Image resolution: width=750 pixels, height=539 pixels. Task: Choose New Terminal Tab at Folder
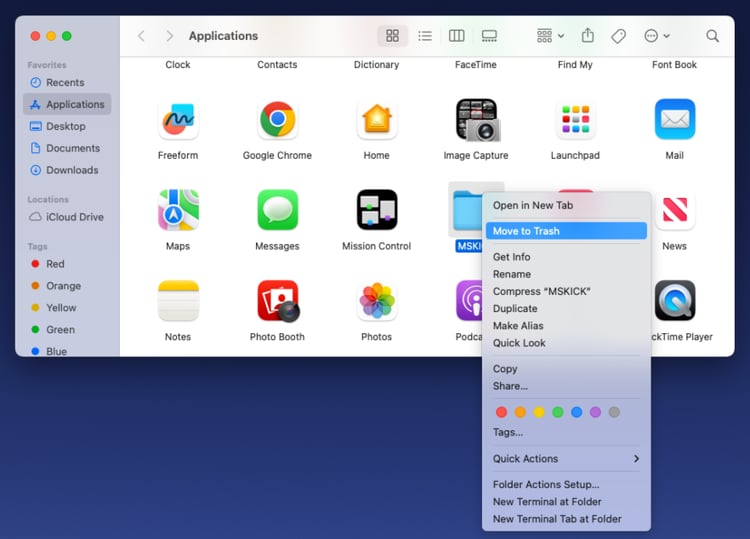point(566,519)
